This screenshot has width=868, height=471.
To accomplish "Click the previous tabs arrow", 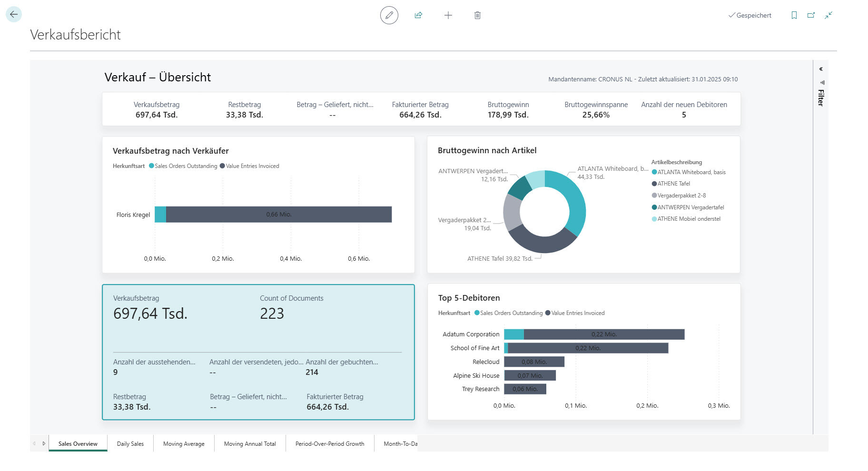I will (34, 443).
